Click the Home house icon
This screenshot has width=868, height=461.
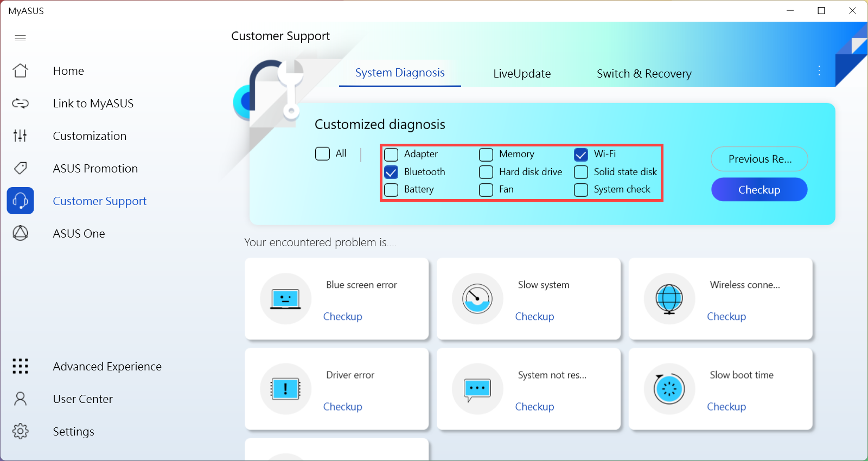coord(20,71)
